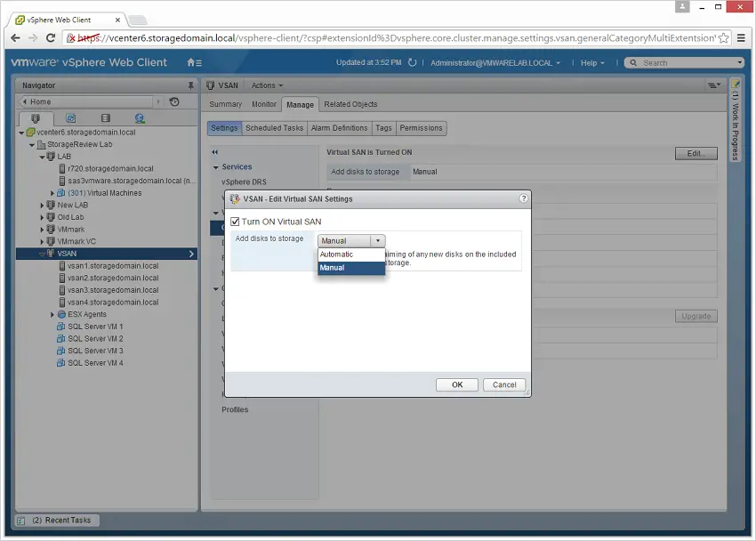Image resolution: width=756 pixels, height=541 pixels.
Task: Open the Recent Tasks panel
Action: point(57,521)
